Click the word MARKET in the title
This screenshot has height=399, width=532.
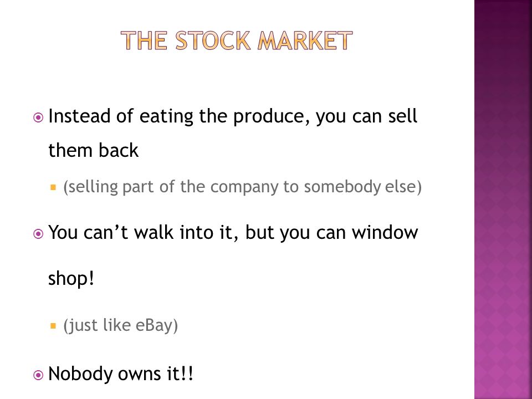[x=305, y=40]
